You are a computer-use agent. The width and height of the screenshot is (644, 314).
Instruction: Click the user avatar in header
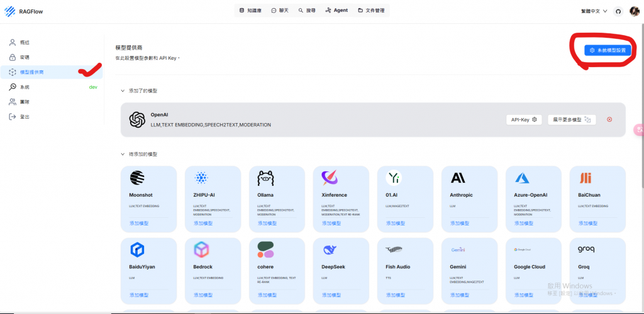(x=634, y=11)
